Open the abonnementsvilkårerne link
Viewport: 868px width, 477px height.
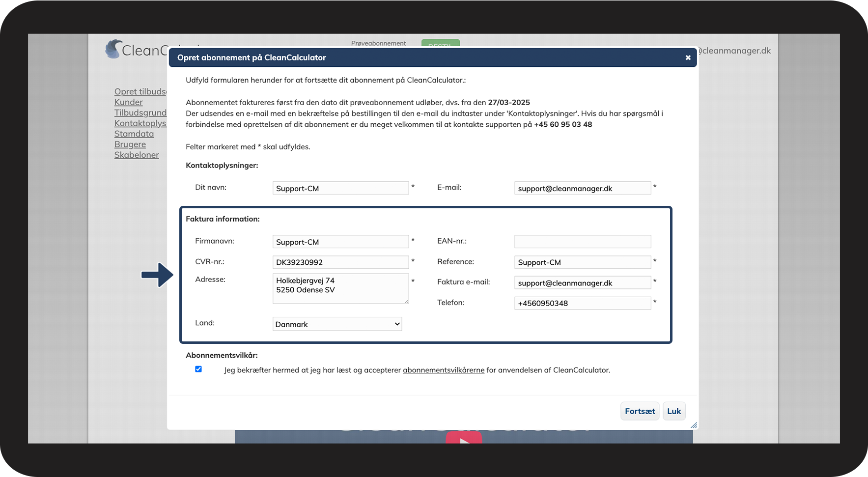click(x=444, y=370)
